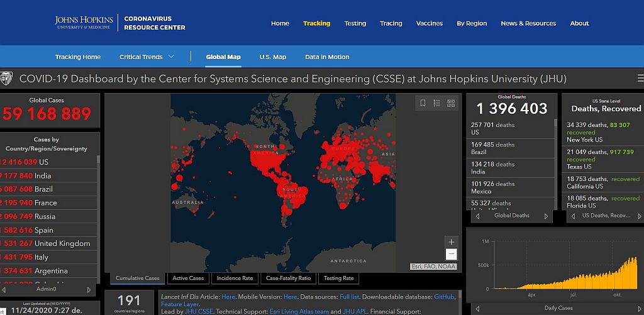Select the Texas US deaths row
The image size is (644, 315).
point(604,159)
